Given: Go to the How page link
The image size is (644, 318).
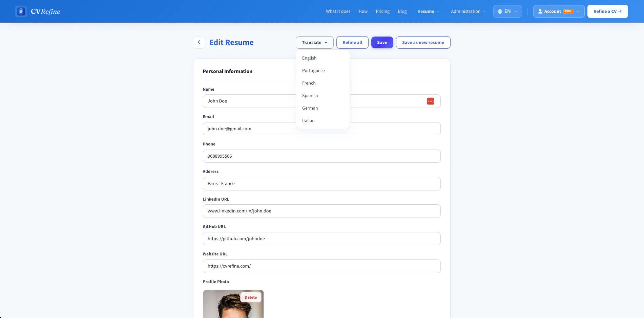Looking at the screenshot, I should (x=363, y=12).
